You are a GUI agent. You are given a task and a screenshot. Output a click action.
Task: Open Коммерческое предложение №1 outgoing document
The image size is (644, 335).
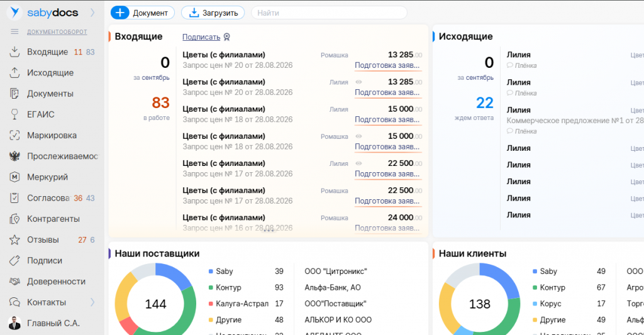click(x=575, y=121)
